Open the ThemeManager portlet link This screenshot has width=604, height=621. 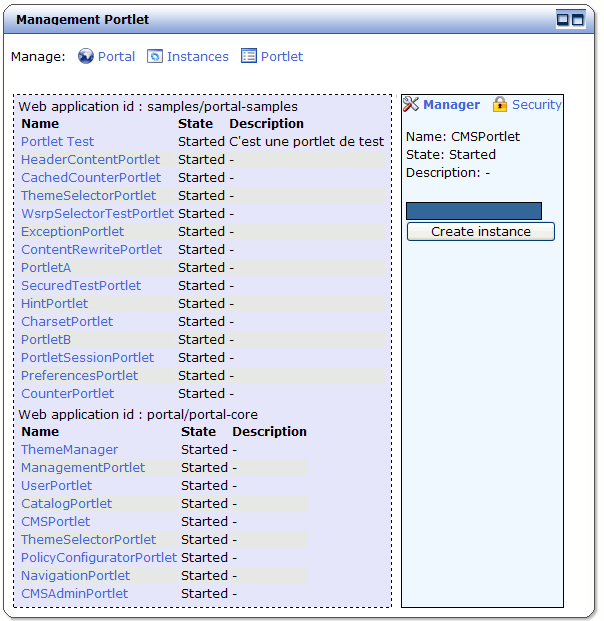(x=69, y=450)
